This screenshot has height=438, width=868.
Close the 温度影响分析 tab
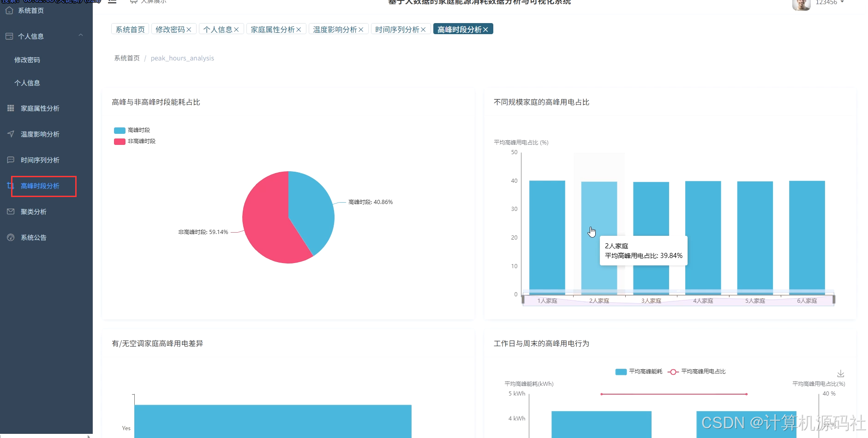tap(361, 30)
